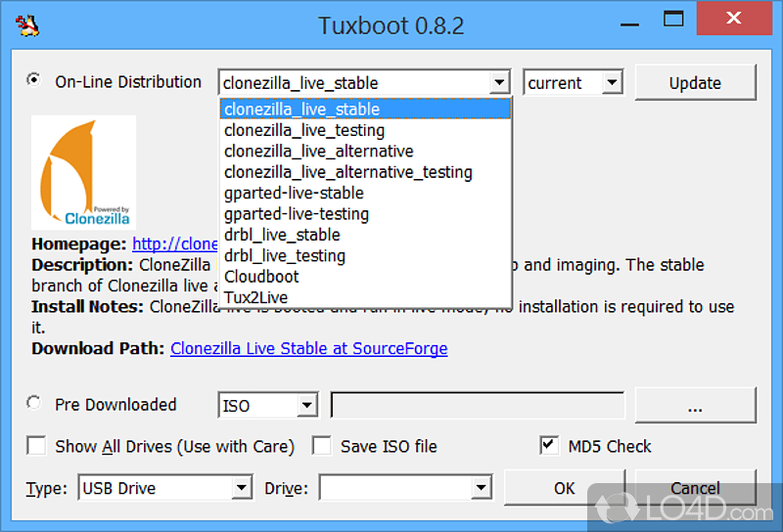This screenshot has height=532, width=783.
Task: Choose clonezilla_live_stable from the list
Action: click(365, 109)
